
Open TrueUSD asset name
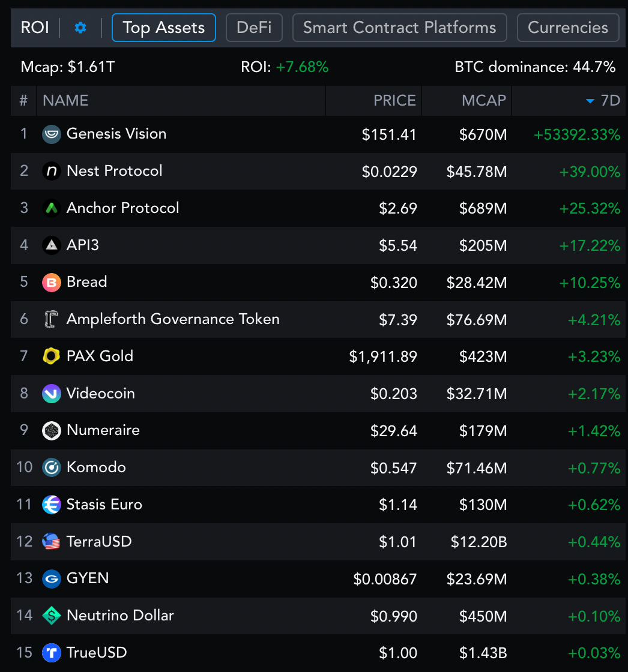tap(97, 652)
